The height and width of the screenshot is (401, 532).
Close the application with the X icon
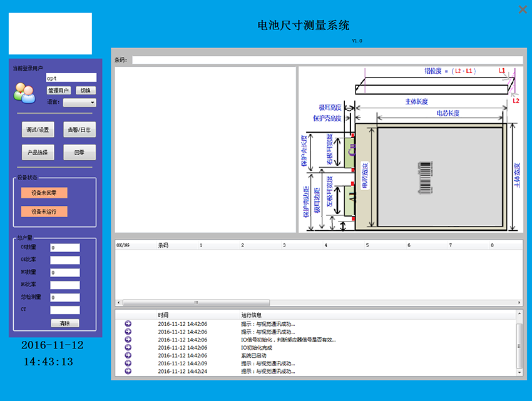pyautogui.click(x=523, y=9)
